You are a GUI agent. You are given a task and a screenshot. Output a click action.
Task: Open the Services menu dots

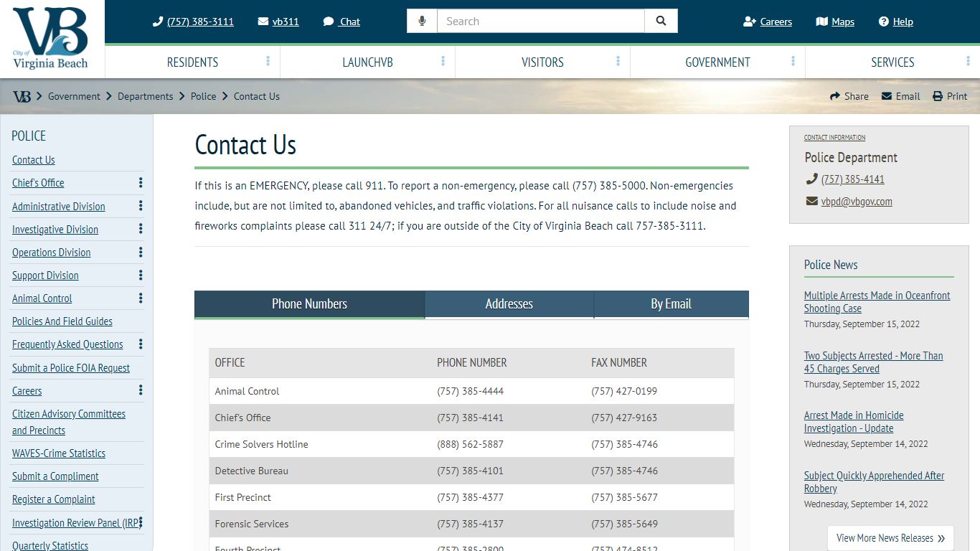968,62
